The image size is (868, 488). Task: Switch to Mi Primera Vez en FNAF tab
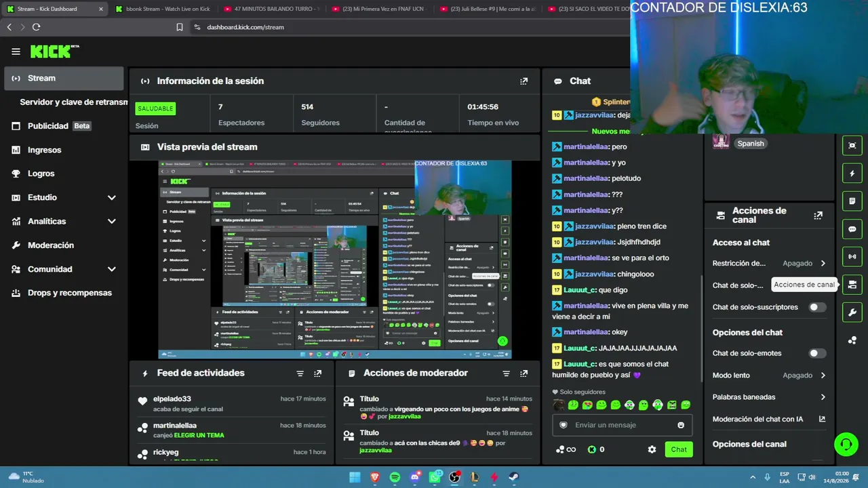pyautogui.click(x=379, y=9)
